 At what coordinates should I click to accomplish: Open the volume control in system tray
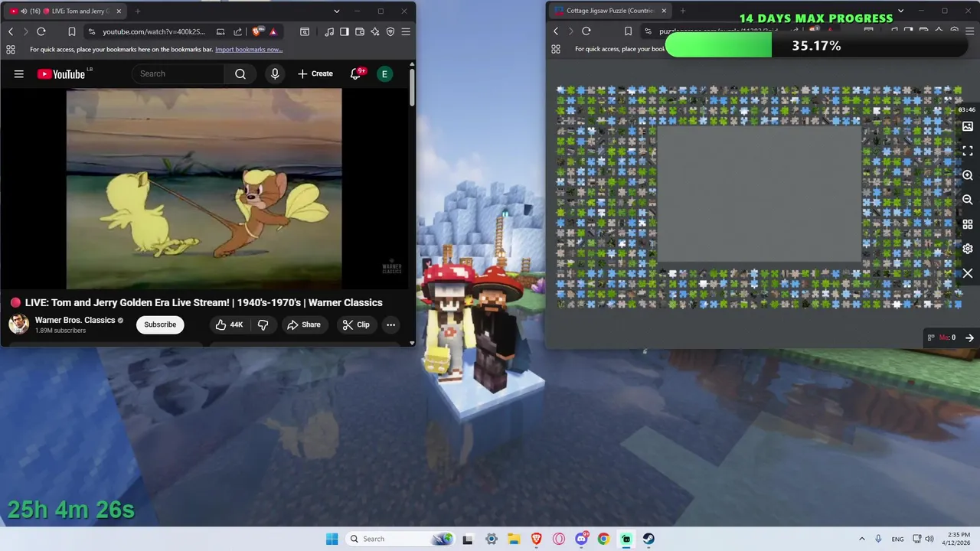click(929, 539)
